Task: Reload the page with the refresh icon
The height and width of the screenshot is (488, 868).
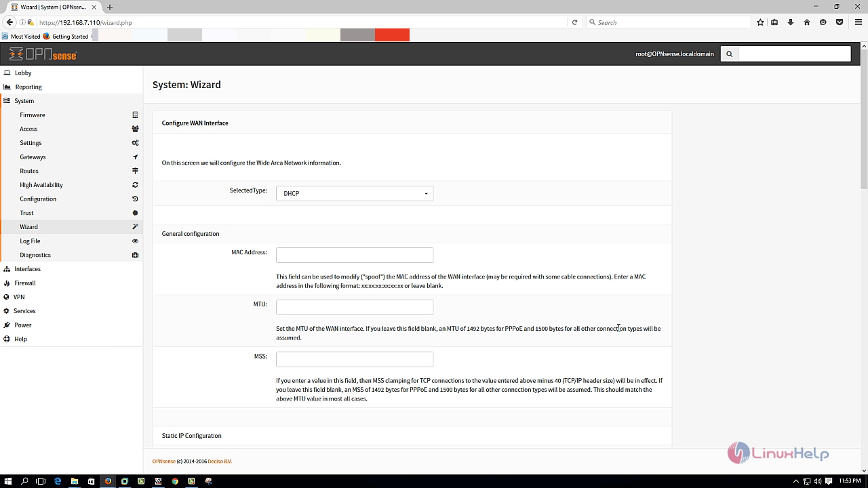Action: click(x=574, y=22)
